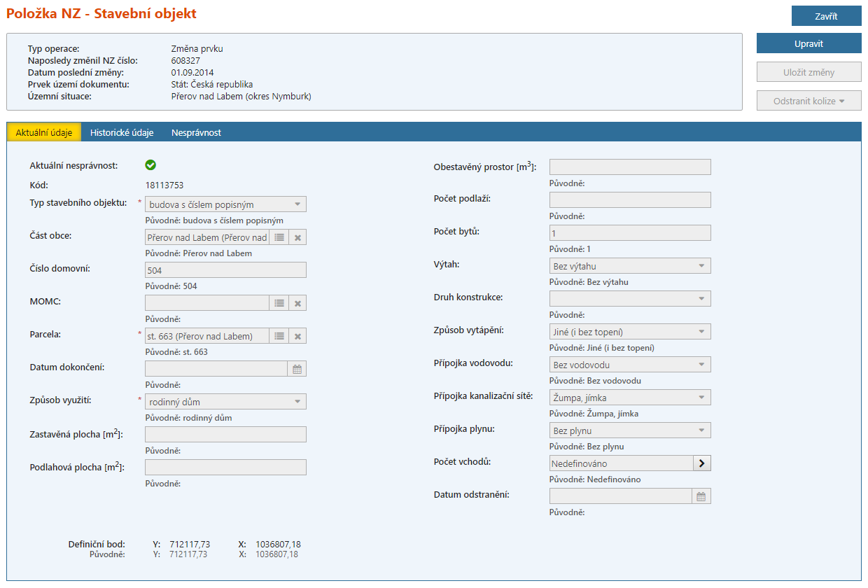Clear the MOMC field with X icon

(297, 303)
